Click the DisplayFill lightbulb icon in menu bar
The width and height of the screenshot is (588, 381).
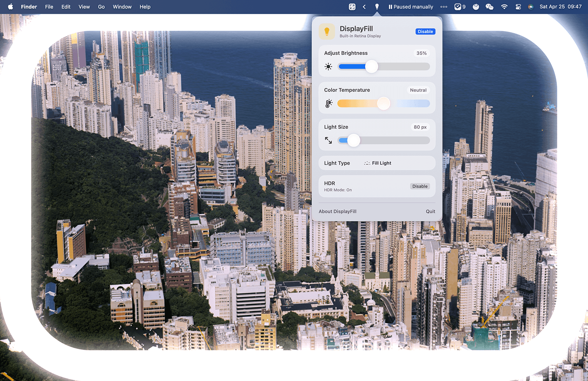point(377,7)
